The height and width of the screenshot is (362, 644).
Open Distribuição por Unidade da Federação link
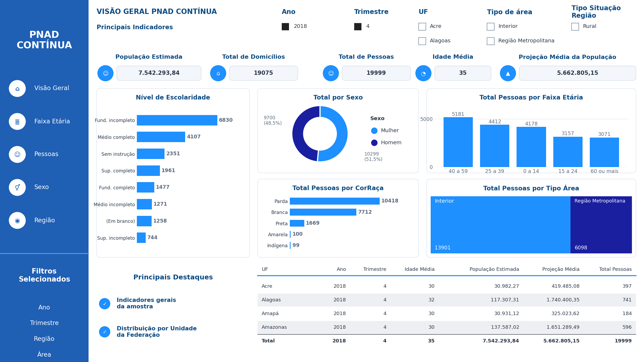(157, 332)
